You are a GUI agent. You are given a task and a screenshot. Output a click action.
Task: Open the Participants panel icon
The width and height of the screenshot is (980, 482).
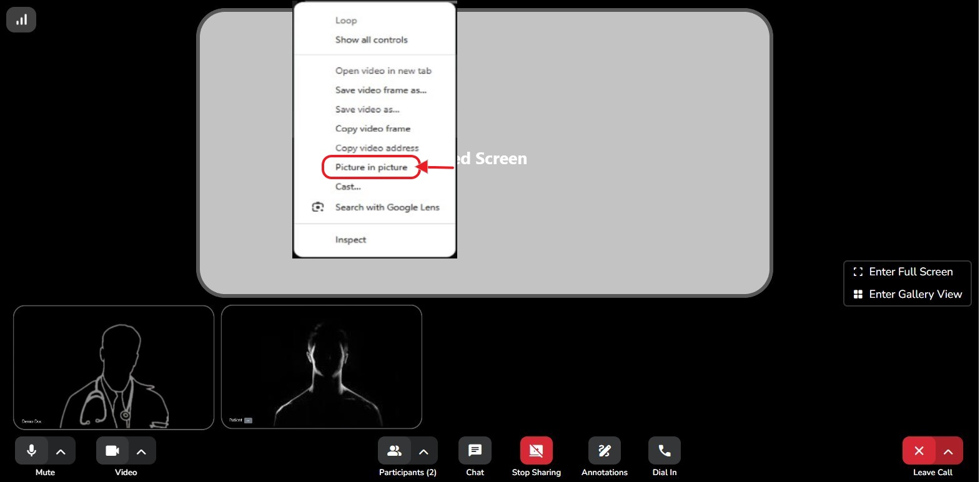(394, 451)
